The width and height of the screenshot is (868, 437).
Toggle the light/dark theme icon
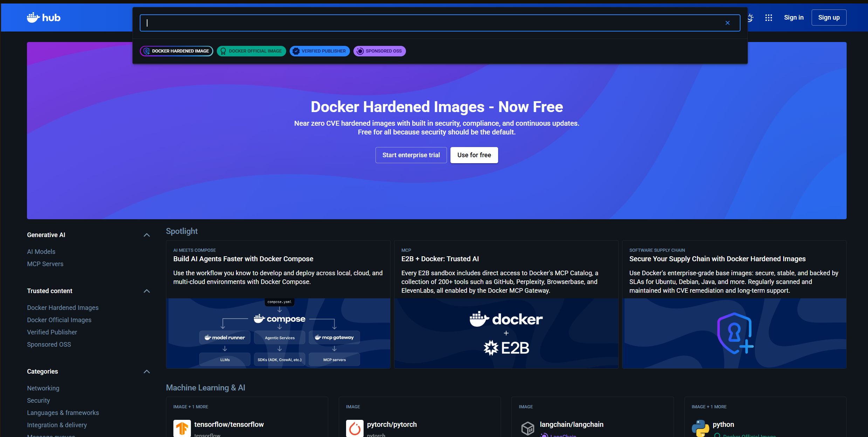pyautogui.click(x=750, y=18)
